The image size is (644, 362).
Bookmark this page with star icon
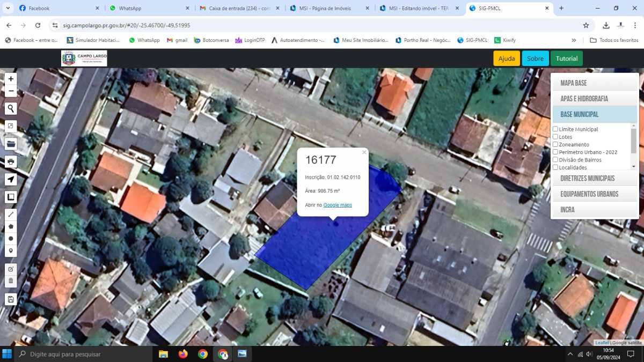click(x=586, y=25)
